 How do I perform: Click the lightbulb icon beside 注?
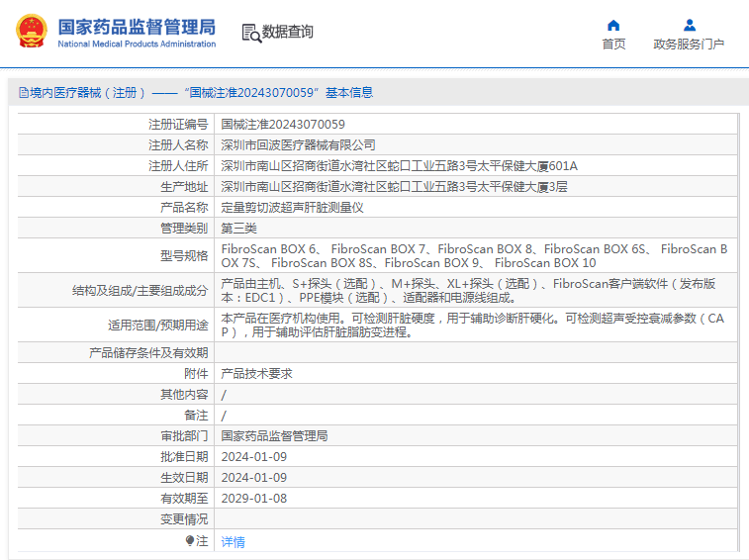click(x=190, y=541)
